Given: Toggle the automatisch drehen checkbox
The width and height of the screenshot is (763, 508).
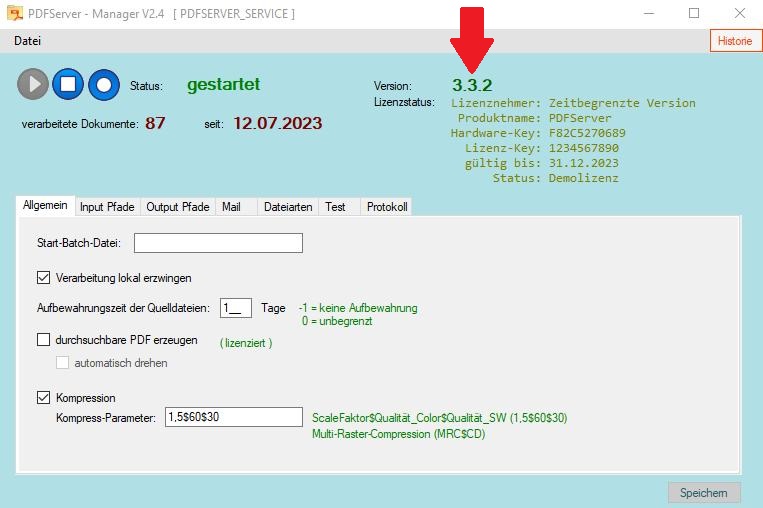Looking at the screenshot, I should click(x=62, y=363).
